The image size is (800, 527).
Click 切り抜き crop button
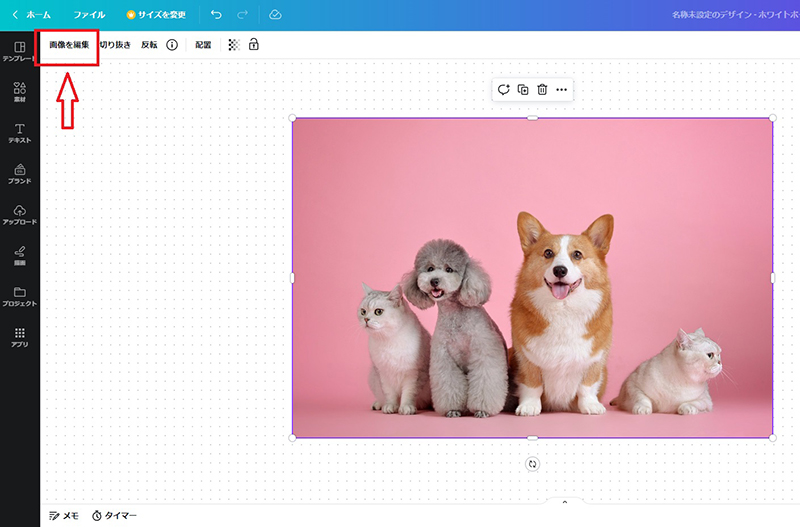click(115, 45)
